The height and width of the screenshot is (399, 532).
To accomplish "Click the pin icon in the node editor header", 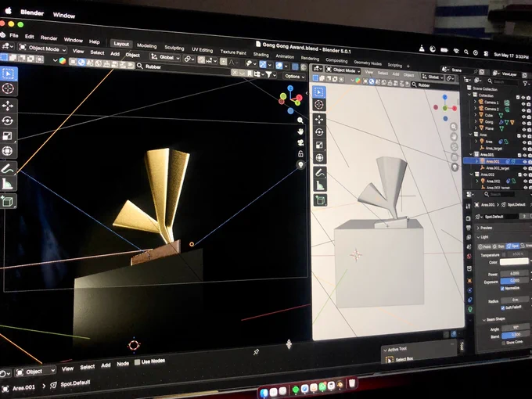I will pyautogui.click(x=256, y=352).
